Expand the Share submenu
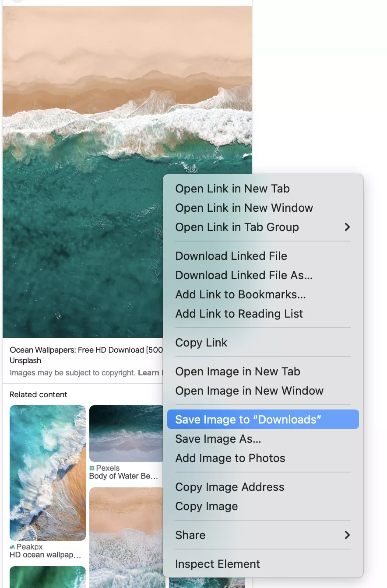This screenshot has width=387, height=588. [x=347, y=535]
